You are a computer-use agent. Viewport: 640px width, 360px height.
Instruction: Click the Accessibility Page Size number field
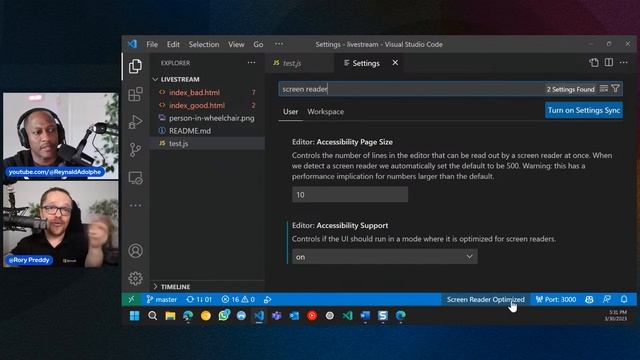(350, 195)
